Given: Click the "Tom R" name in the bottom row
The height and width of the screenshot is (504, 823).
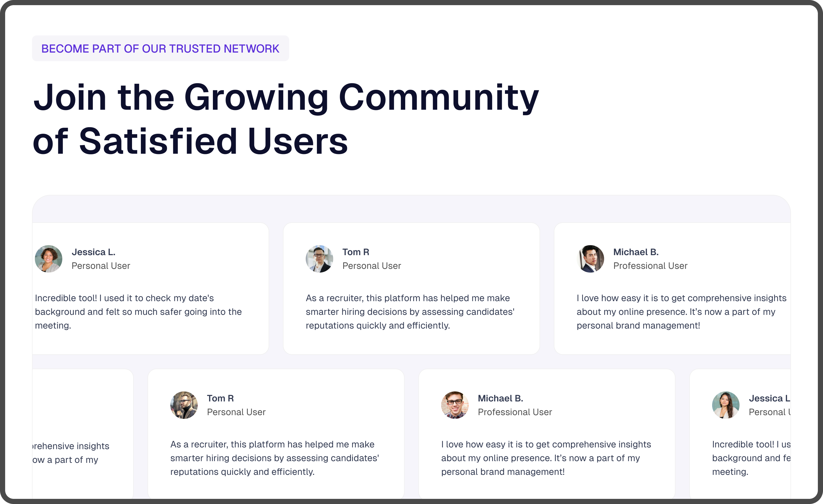Looking at the screenshot, I should (220, 399).
